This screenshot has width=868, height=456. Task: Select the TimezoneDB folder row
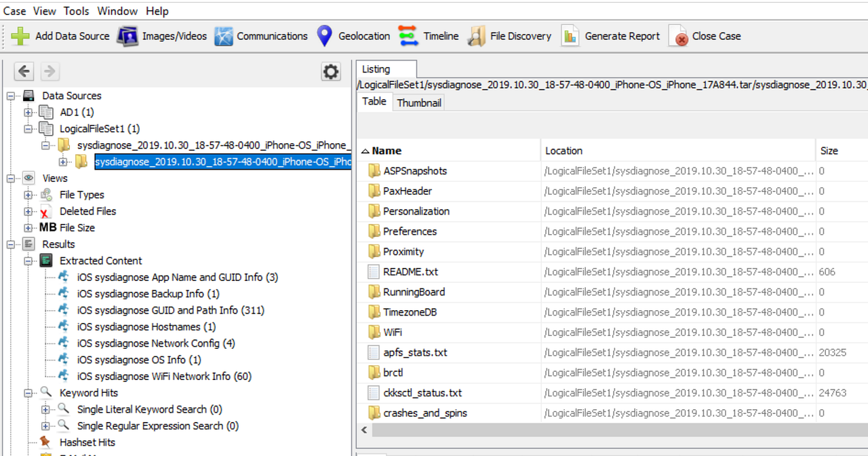click(613, 312)
